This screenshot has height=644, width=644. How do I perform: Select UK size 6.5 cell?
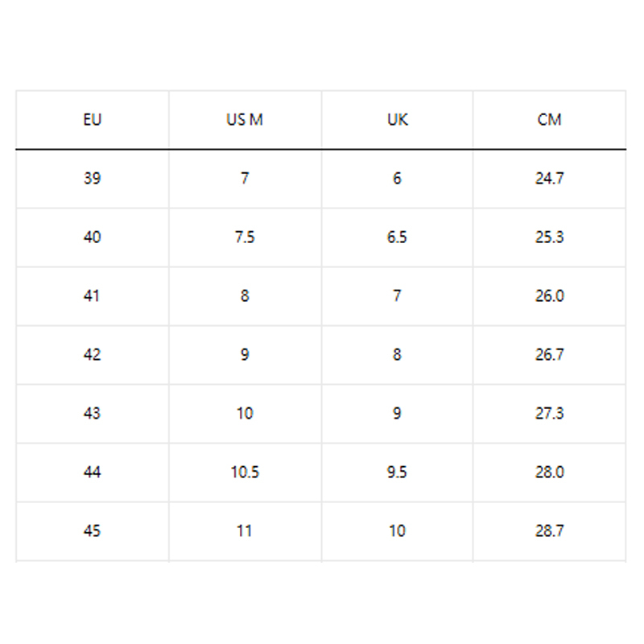coord(397,237)
